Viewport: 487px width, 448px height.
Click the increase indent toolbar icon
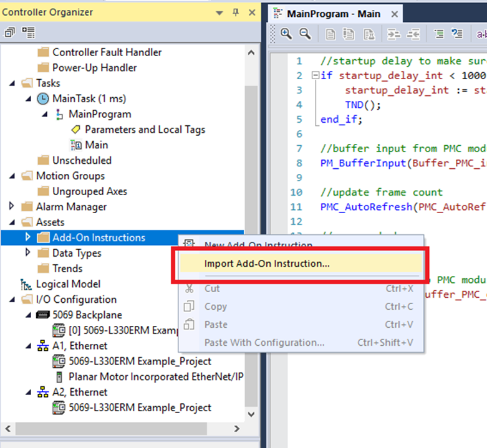pos(394,34)
